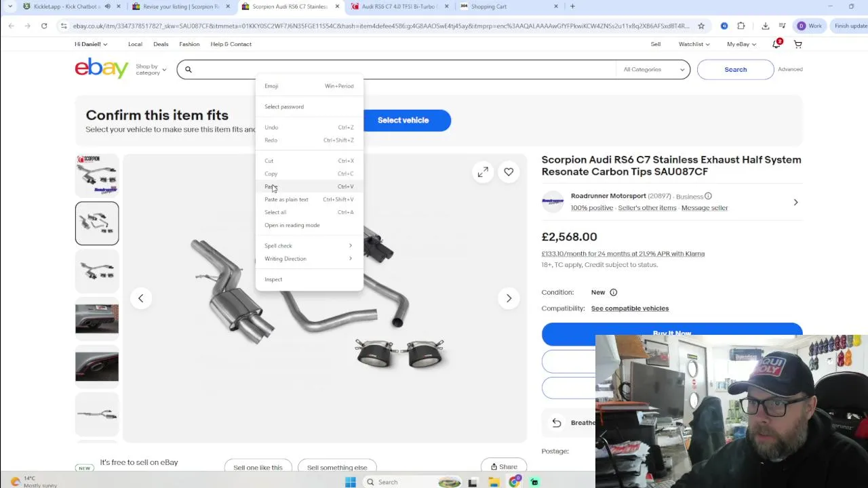
Task: Expand the Shop by category dropdown
Action: pyautogui.click(x=151, y=69)
